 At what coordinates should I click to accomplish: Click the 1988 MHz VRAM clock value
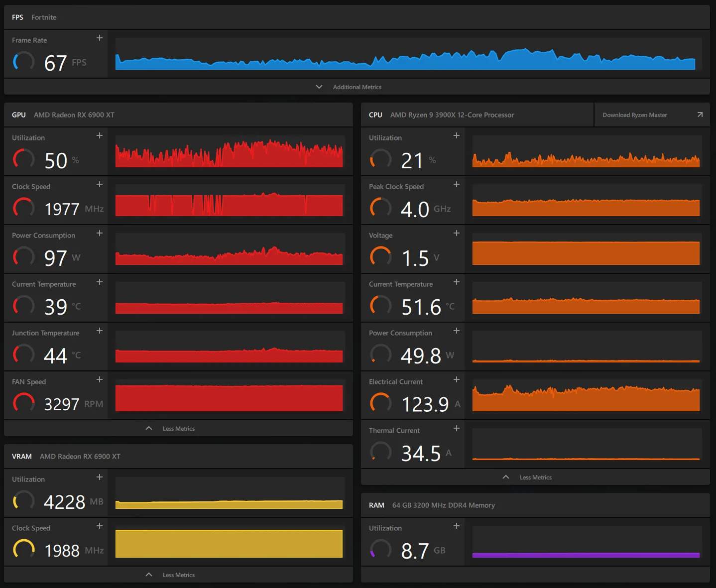point(74,551)
